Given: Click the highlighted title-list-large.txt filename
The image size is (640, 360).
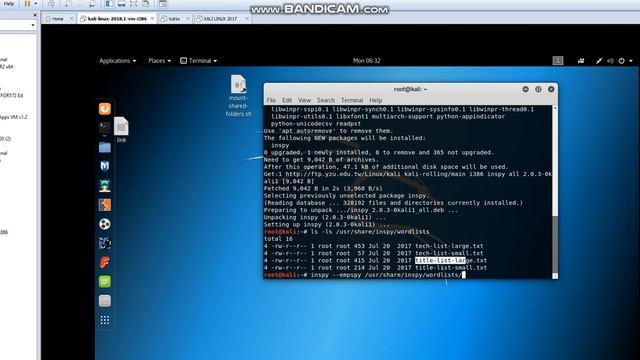Looking at the screenshot, I should tap(451, 260).
